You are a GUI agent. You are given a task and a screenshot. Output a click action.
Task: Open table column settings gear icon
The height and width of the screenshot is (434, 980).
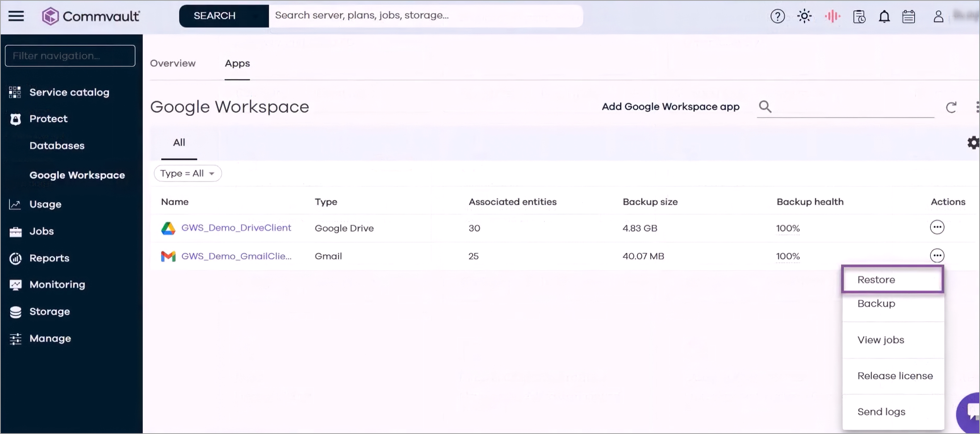[x=973, y=143]
